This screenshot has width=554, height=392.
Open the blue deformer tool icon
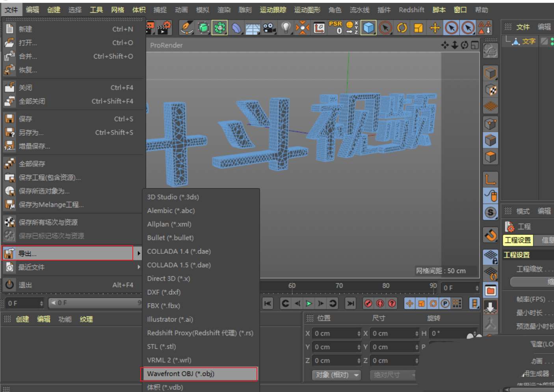point(236,28)
